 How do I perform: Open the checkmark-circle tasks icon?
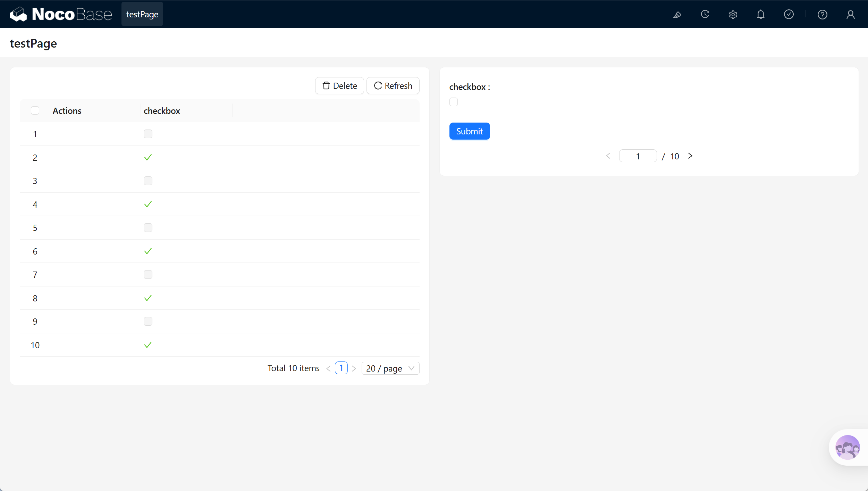tap(789, 14)
